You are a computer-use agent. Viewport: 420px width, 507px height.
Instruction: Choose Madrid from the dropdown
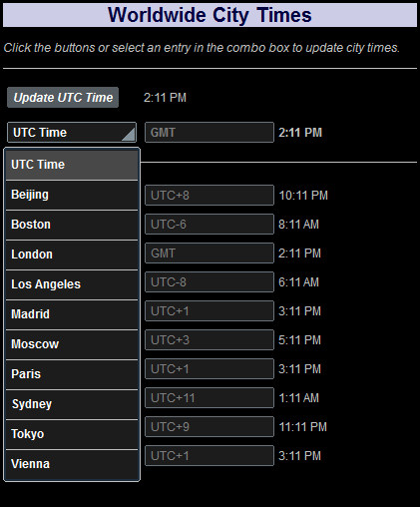click(72, 314)
